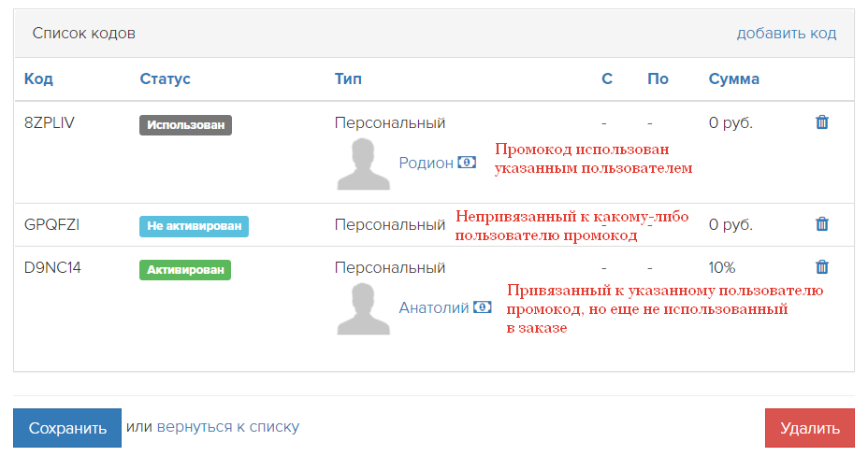This screenshot has height=456, width=868.
Task: Sort by the По column header
Action: (x=658, y=78)
